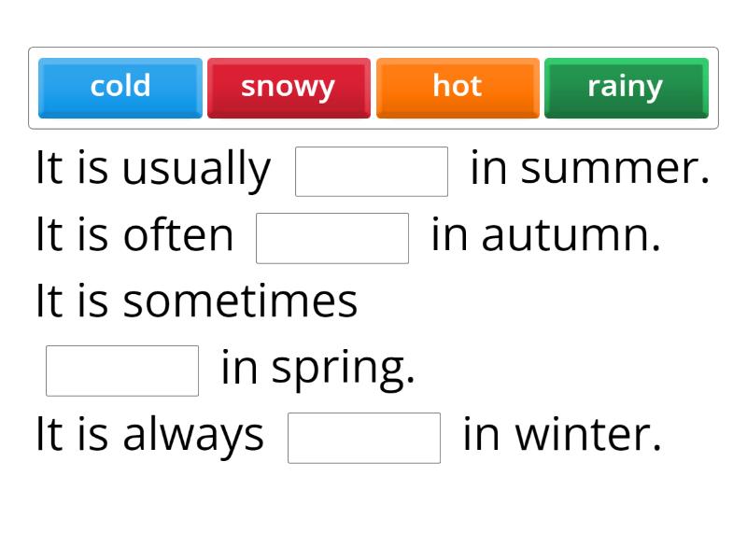Tap the green answer tile

pyautogui.click(x=627, y=88)
